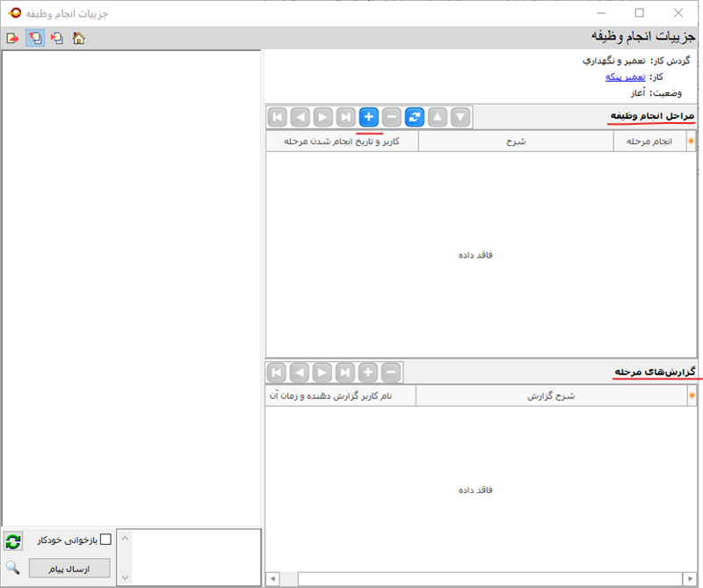The height and width of the screenshot is (588, 703).
Task: Click the green reload icon beside auto-refresh
Action: click(13, 541)
